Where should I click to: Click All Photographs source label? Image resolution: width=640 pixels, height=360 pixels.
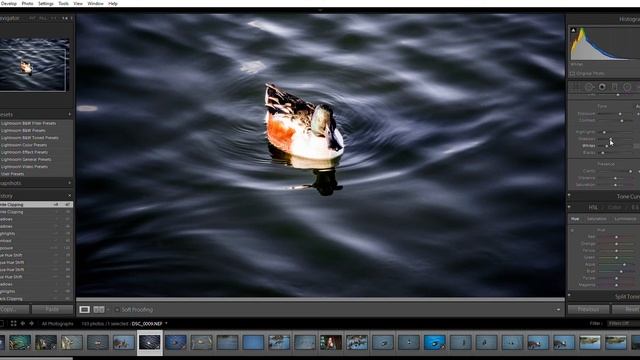pyautogui.click(x=58, y=324)
